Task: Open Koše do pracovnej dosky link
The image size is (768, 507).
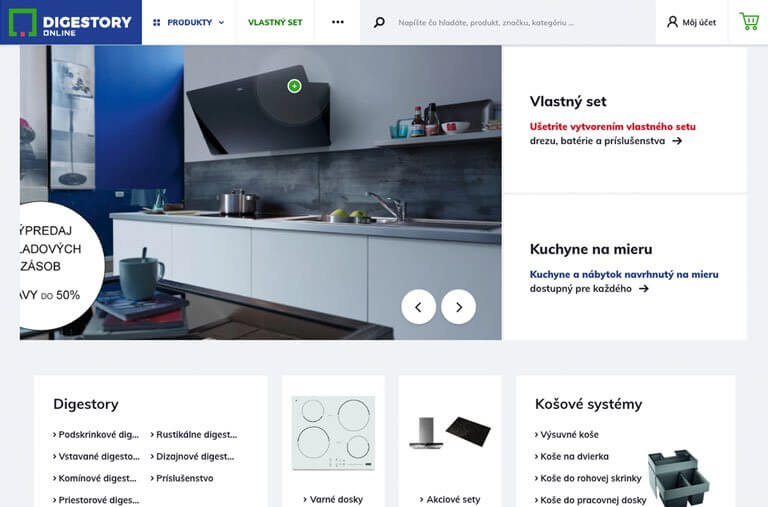Action: pyautogui.click(x=590, y=500)
